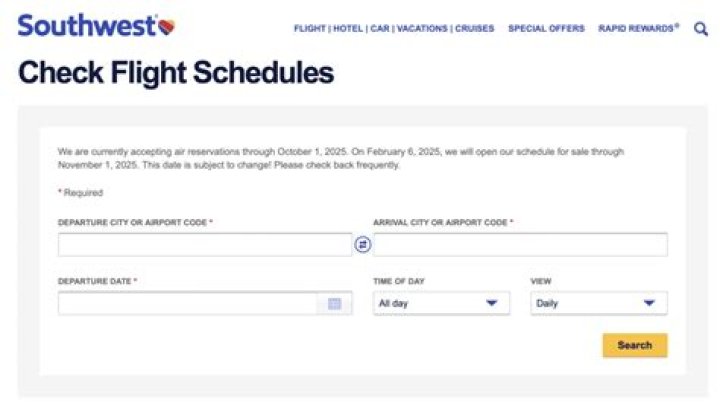Open Special Offers page
Screen dimensions: 720x409
[x=546, y=29]
